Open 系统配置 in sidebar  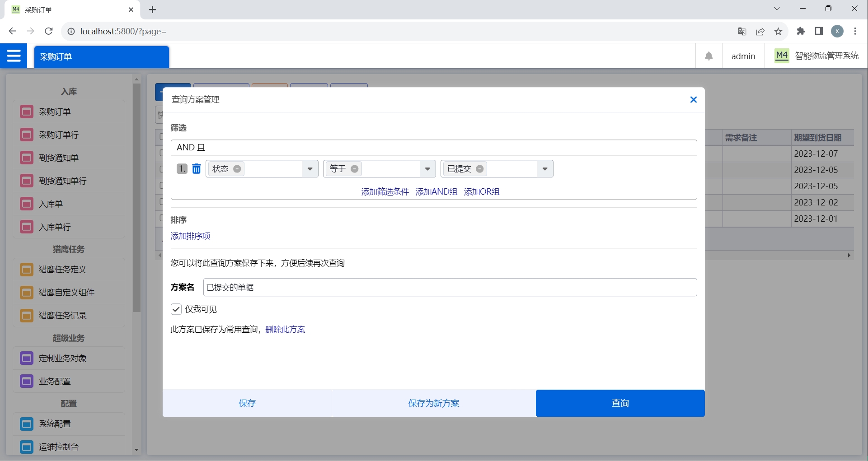click(x=69, y=424)
